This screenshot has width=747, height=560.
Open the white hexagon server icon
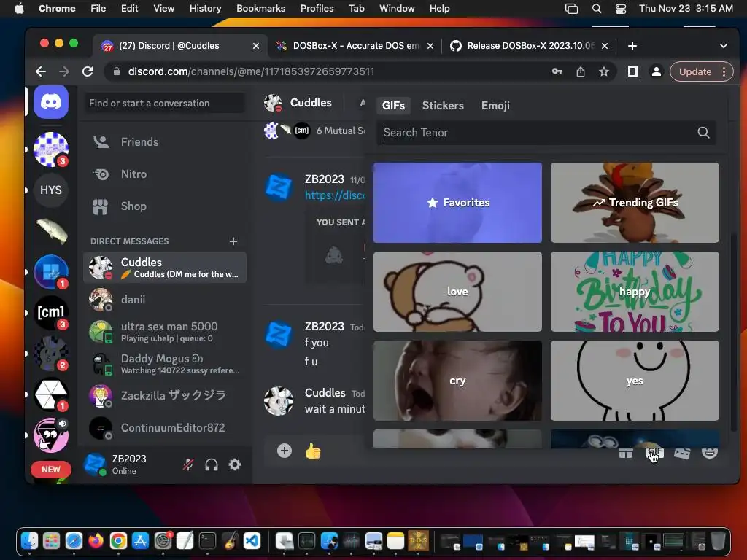point(51,394)
